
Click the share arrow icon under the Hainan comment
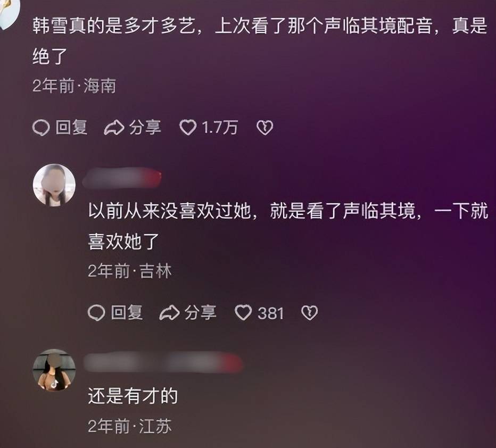click(114, 128)
